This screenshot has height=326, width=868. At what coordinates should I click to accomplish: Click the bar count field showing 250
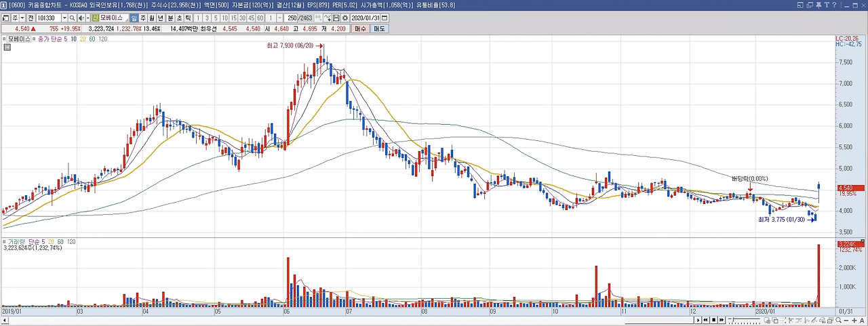coord(292,18)
